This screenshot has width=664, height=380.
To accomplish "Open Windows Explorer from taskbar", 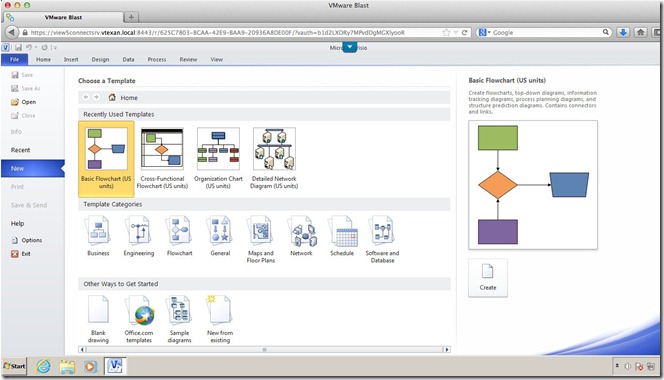I will (67, 366).
